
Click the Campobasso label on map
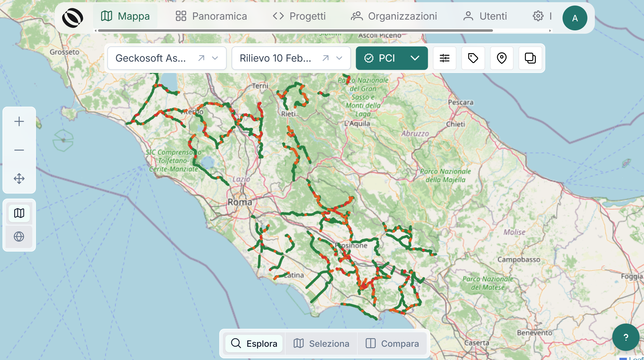pos(519,259)
